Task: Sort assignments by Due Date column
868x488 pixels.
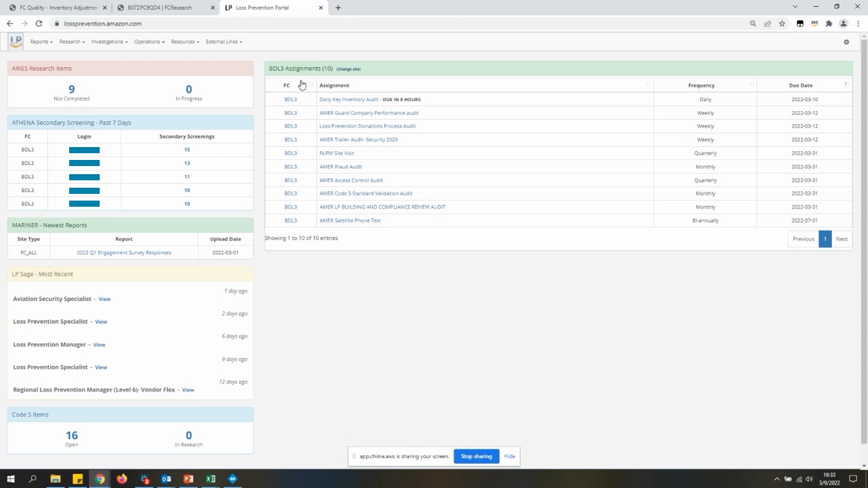Action: tap(804, 85)
